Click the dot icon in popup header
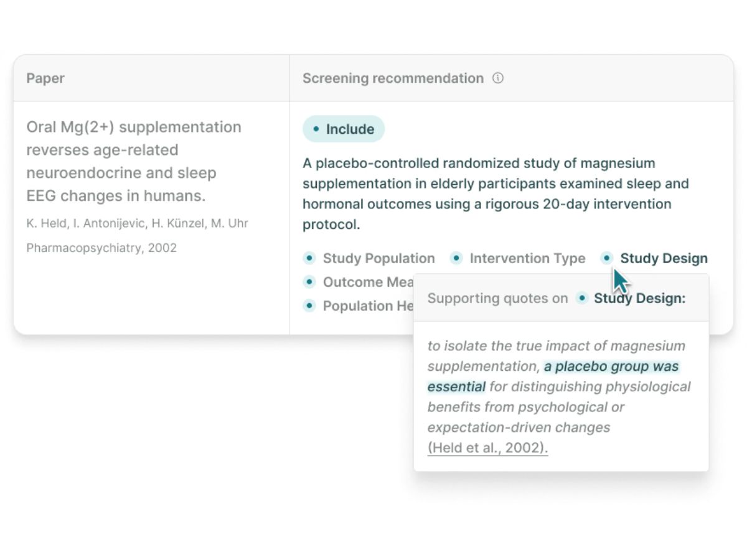Screen dimensions: 747x560 581,298
